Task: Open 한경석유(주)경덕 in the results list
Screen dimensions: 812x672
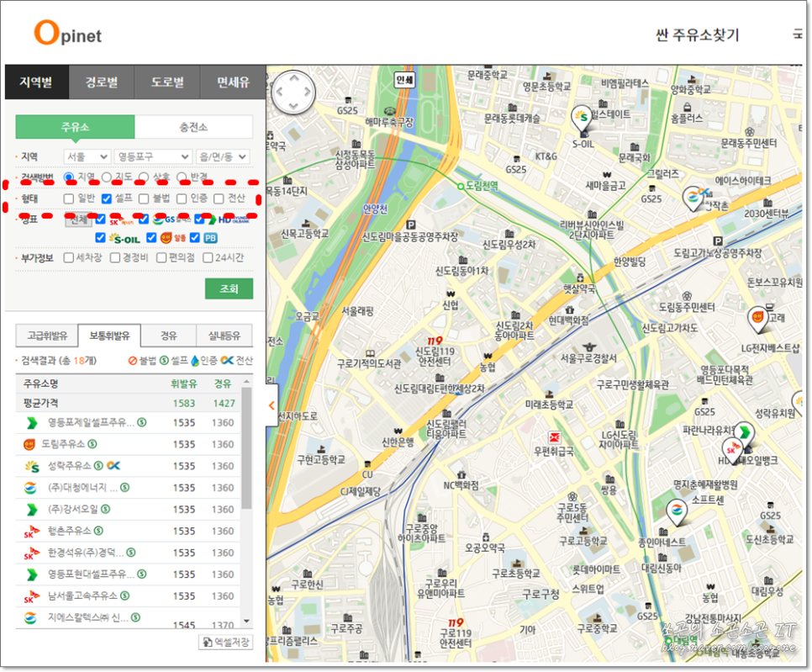Action: (86, 553)
